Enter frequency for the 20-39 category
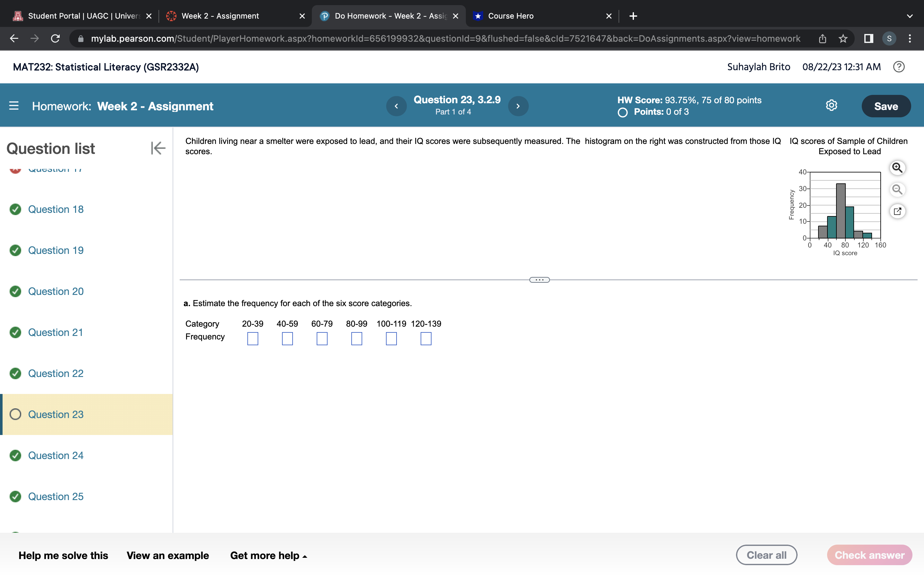This screenshot has width=924, height=577. click(x=253, y=338)
